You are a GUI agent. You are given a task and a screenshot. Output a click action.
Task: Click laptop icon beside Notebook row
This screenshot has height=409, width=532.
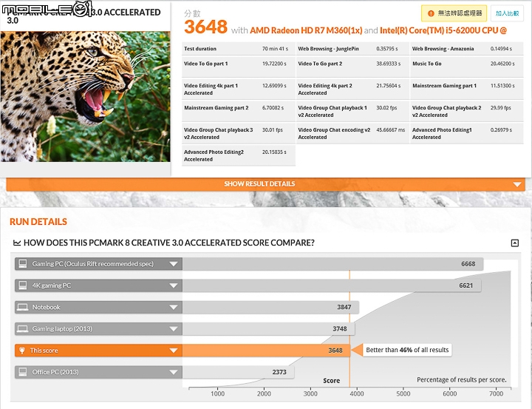(23, 308)
